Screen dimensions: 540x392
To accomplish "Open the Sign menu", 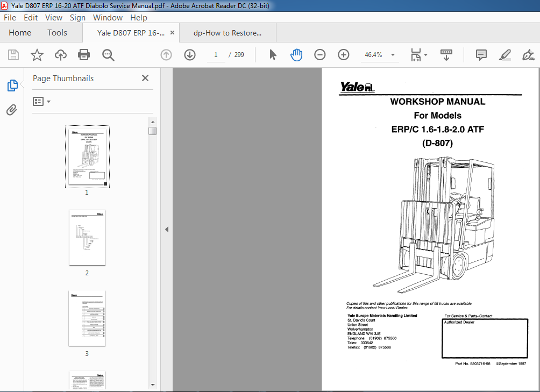I will coord(77,18).
